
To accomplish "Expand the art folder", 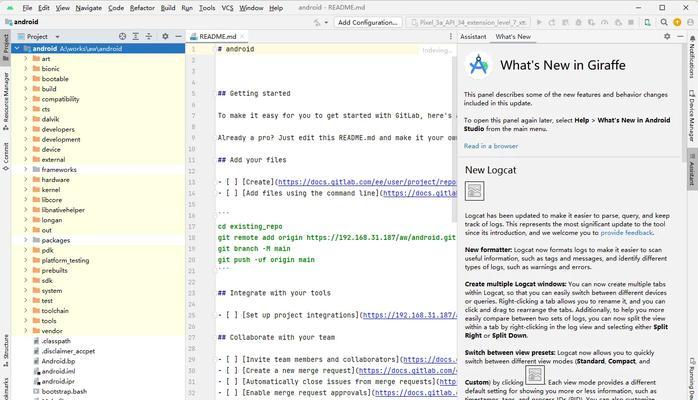I will (x=26, y=59).
